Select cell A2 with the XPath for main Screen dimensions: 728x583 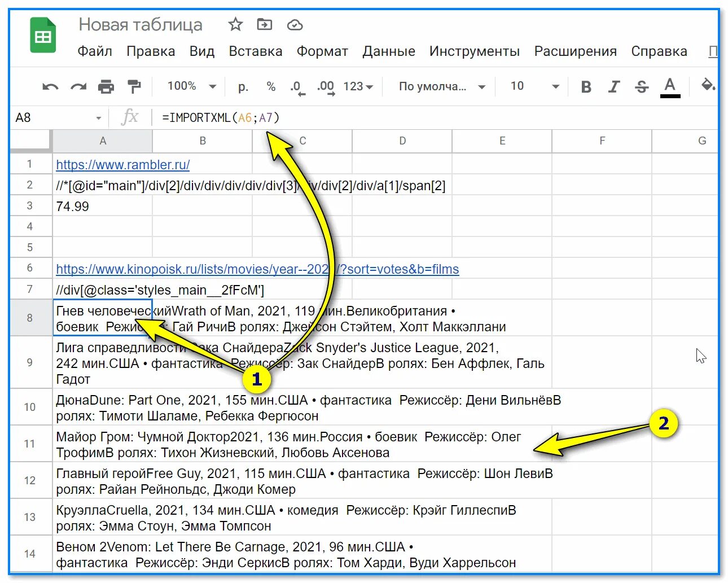[x=103, y=185]
